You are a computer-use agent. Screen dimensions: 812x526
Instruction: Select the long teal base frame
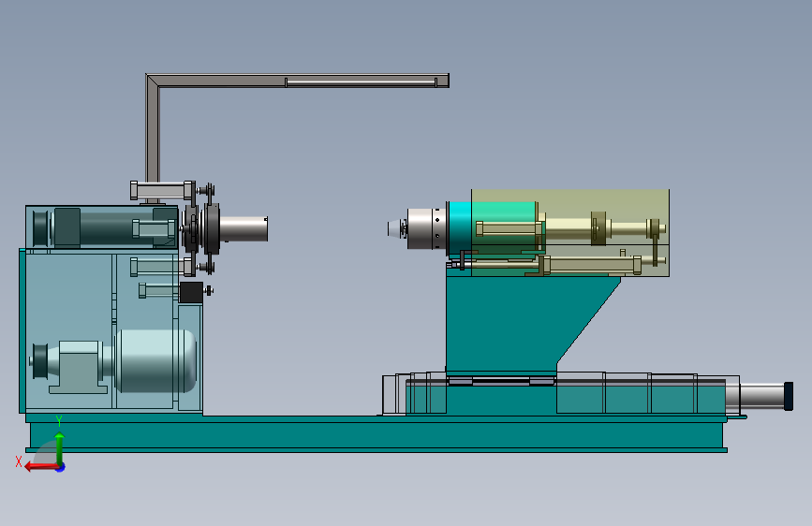[377, 434]
